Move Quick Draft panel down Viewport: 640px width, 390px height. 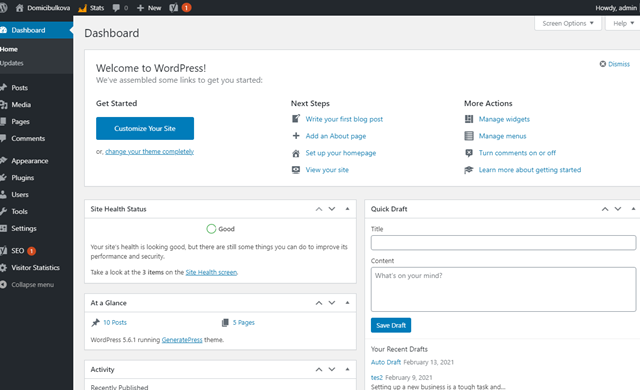tap(618, 209)
